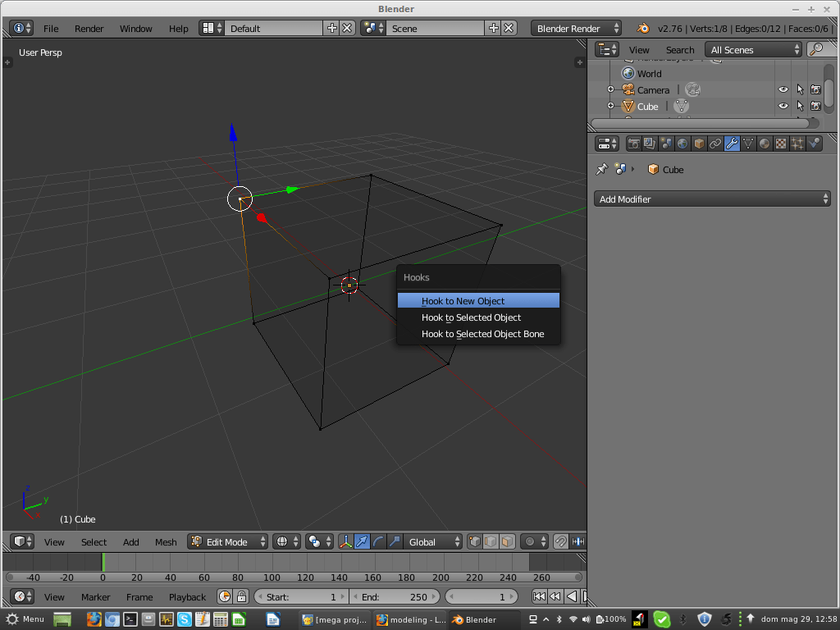This screenshot has height=630, width=840.
Task: Enable the snap magnet in the 3D header
Action: tap(560, 541)
